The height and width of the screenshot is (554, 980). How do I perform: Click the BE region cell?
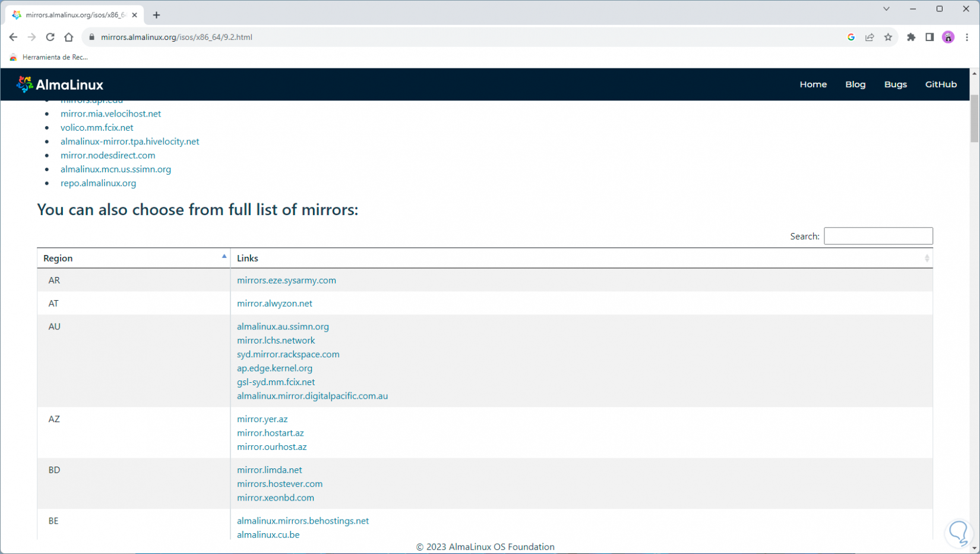[134, 525]
